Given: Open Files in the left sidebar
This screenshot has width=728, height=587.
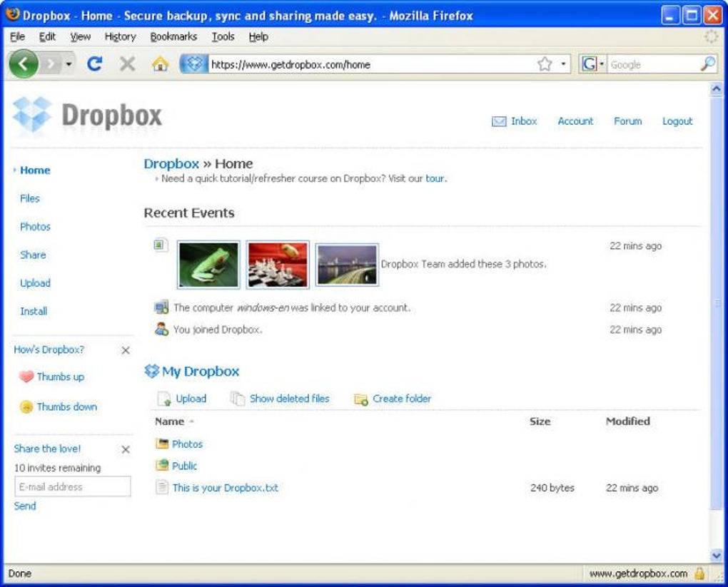Looking at the screenshot, I should pyautogui.click(x=30, y=198).
